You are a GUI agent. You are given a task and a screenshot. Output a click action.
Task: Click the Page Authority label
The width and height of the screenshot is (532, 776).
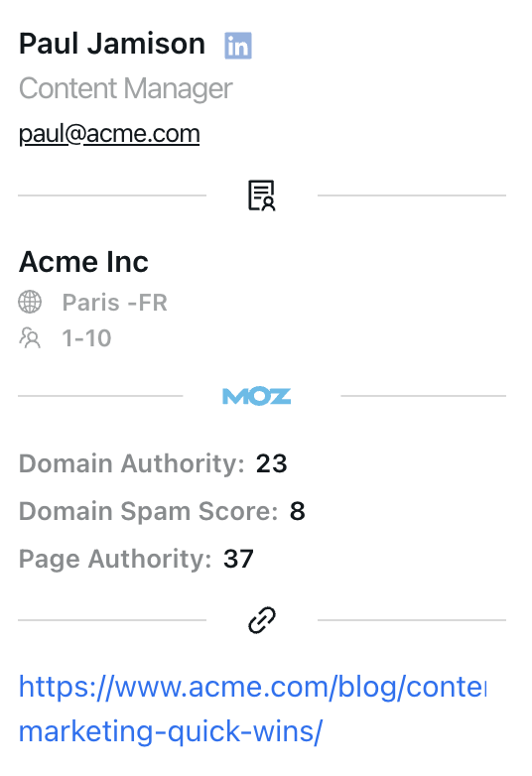[115, 560]
